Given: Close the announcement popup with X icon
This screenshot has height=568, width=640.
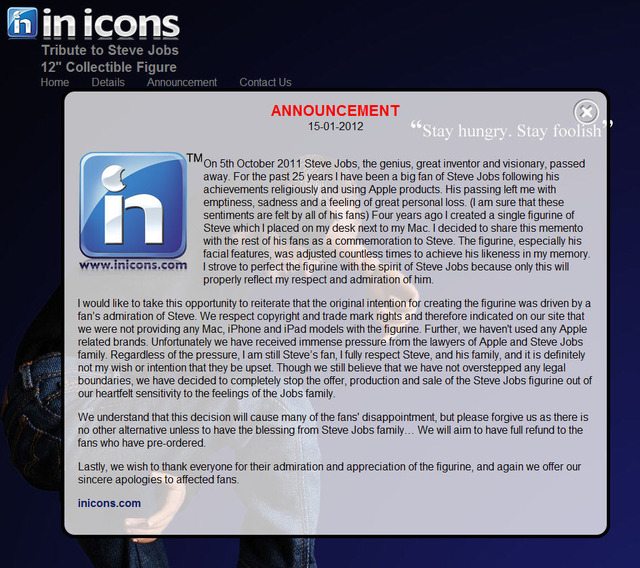Looking at the screenshot, I should (586, 112).
